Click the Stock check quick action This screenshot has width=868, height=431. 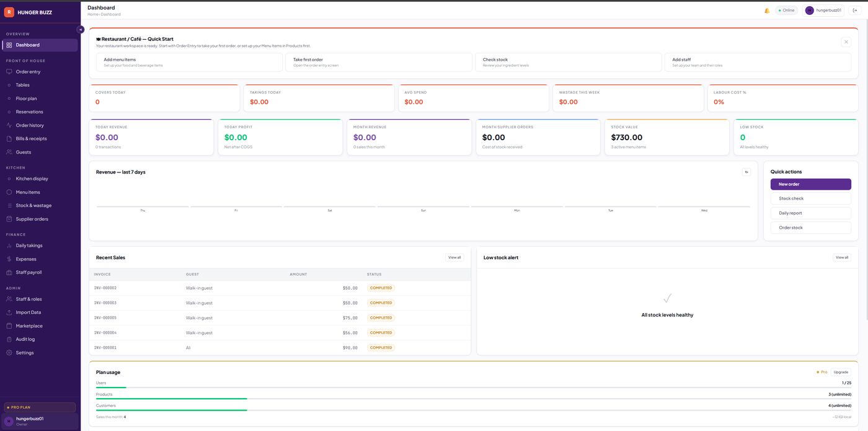click(x=811, y=198)
